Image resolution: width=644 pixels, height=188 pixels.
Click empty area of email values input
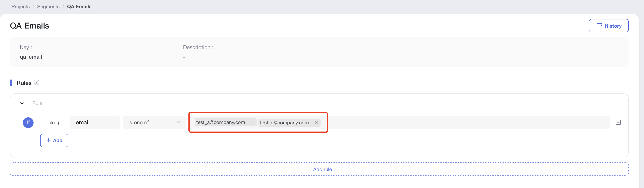click(463, 123)
